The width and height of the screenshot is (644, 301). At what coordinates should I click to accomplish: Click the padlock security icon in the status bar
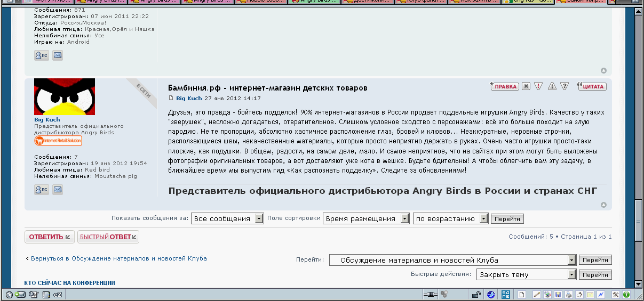[476, 295]
